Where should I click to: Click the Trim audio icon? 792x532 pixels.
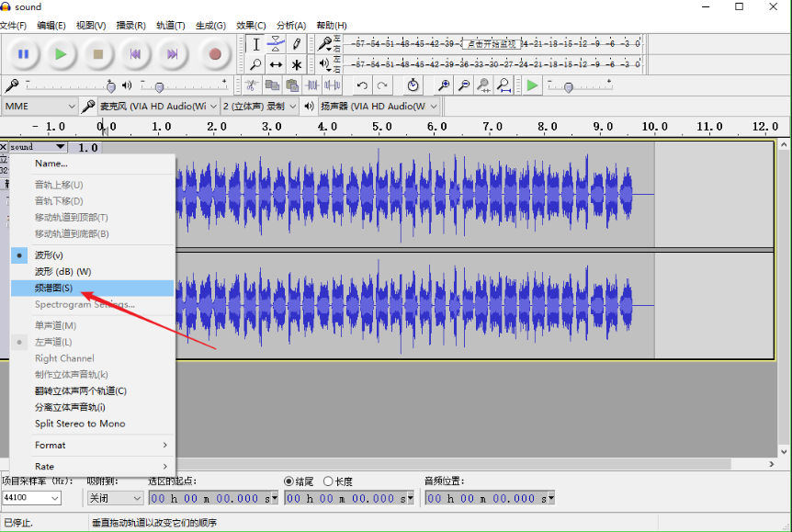point(312,85)
